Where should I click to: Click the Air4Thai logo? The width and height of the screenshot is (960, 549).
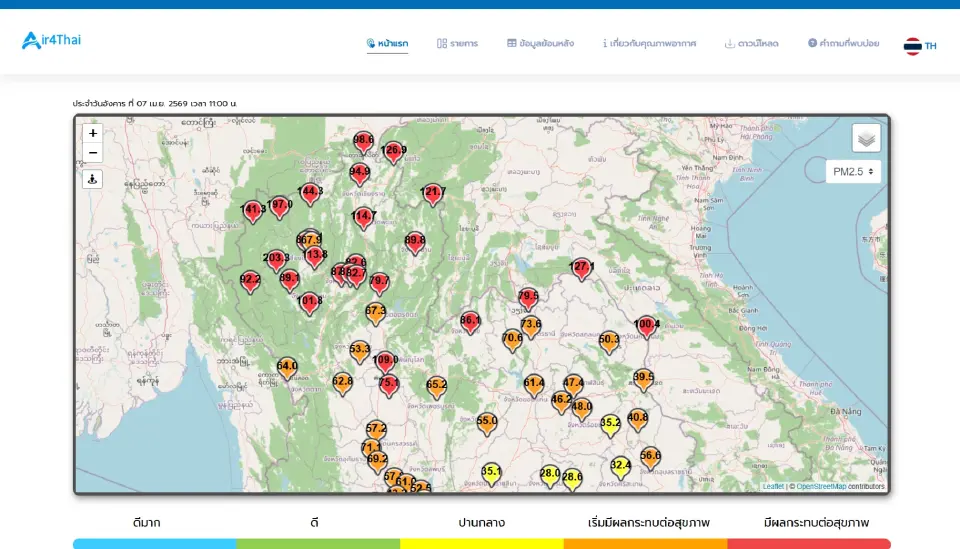[52, 41]
